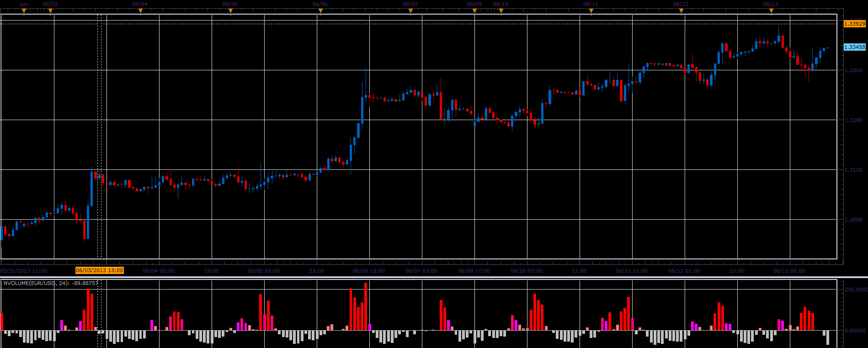Click the 06/04 05:00 time axis label
The width and height of the screenshot is (868, 348).
pyautogui.click(x=159, y=271)
